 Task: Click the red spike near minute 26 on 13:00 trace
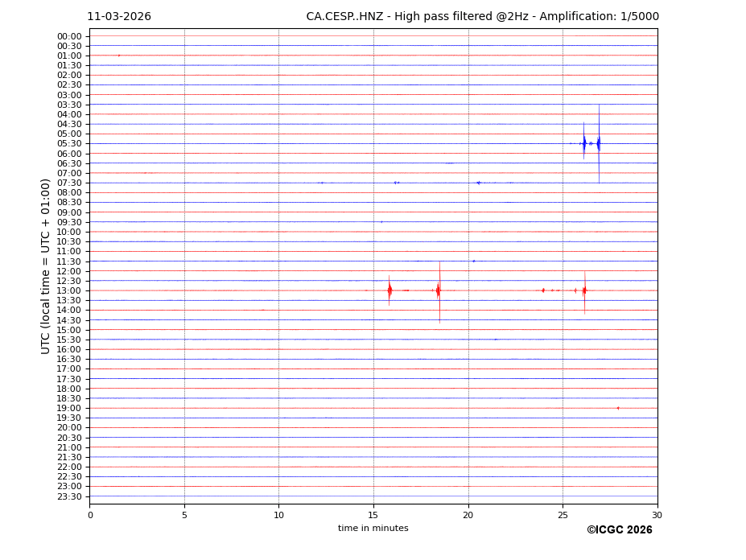584,290
